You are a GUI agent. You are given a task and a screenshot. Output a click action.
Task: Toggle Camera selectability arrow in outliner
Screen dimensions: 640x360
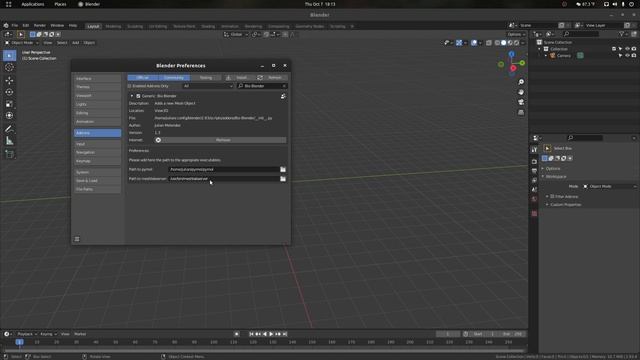pos(620,56)
